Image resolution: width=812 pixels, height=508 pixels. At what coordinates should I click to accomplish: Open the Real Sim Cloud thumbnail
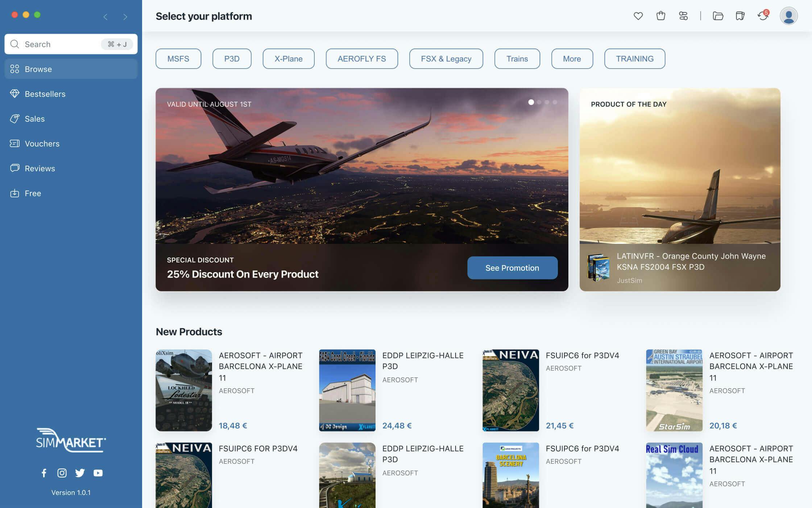click(674, 475)
